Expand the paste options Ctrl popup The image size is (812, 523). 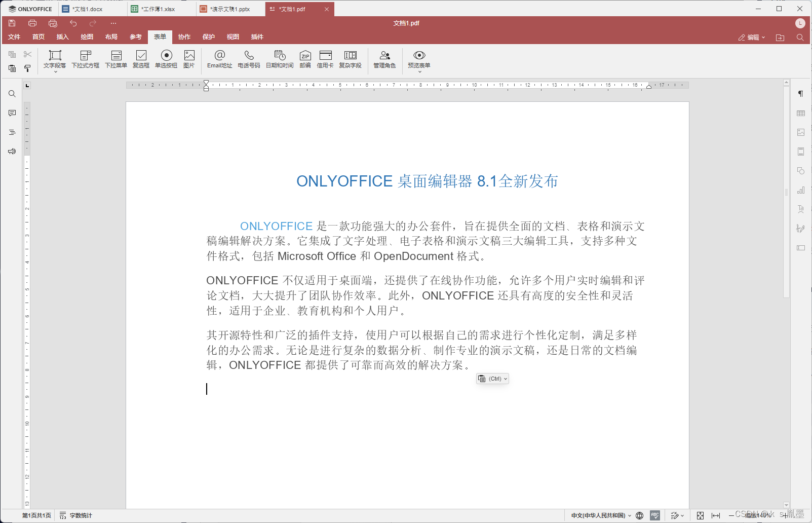(492, 379)
